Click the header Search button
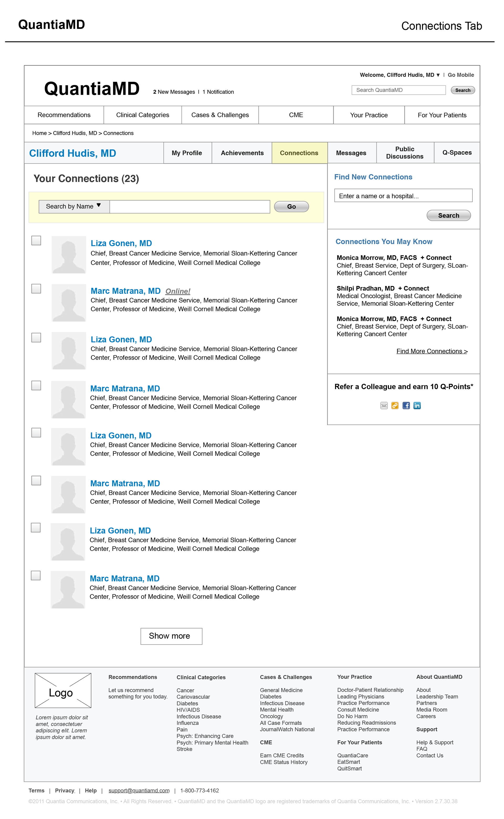Viewport: 504px width, 819px height. pyautogui.click(x=463, y=90)
